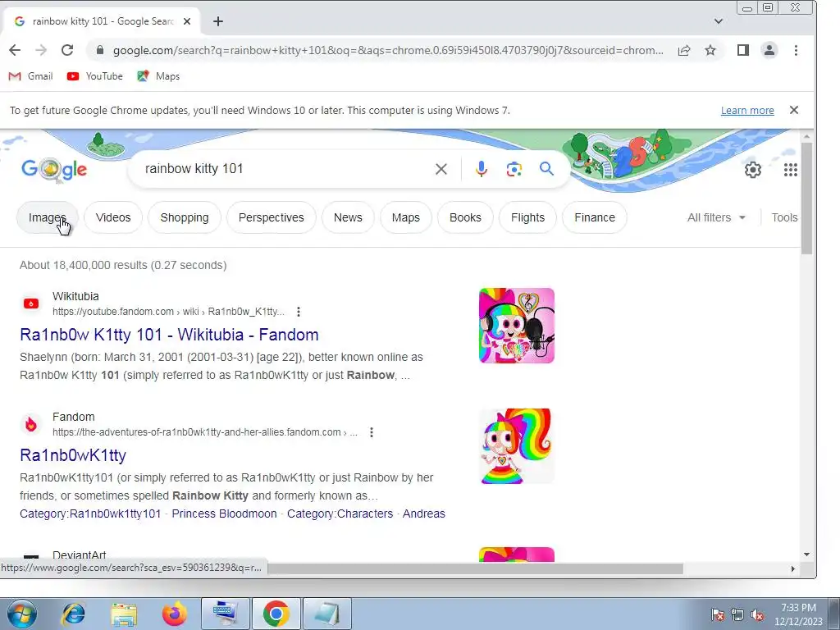Open the Andreas sitelink
Viewport: 840px width, 630px height.
pos(424,514)
